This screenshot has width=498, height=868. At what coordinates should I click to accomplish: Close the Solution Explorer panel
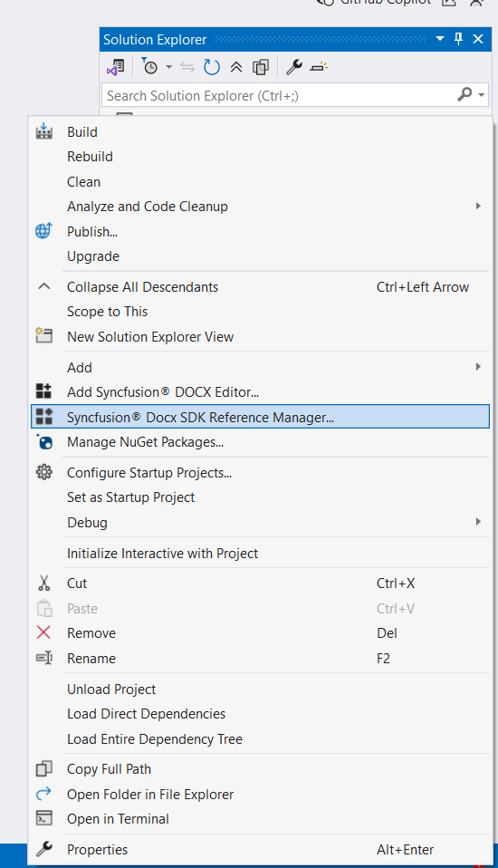[x=478, y=39]
